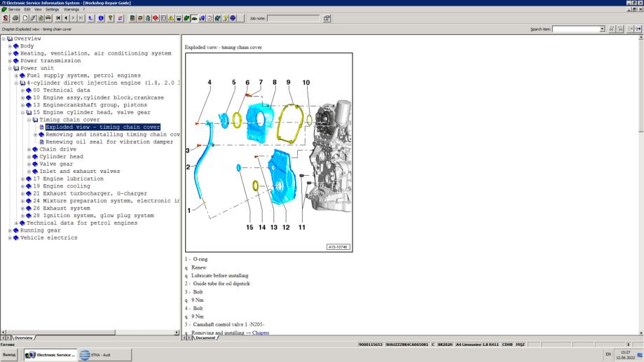Jump to first page with the toolbar arrow
The image size is (644, 362).
57,18
